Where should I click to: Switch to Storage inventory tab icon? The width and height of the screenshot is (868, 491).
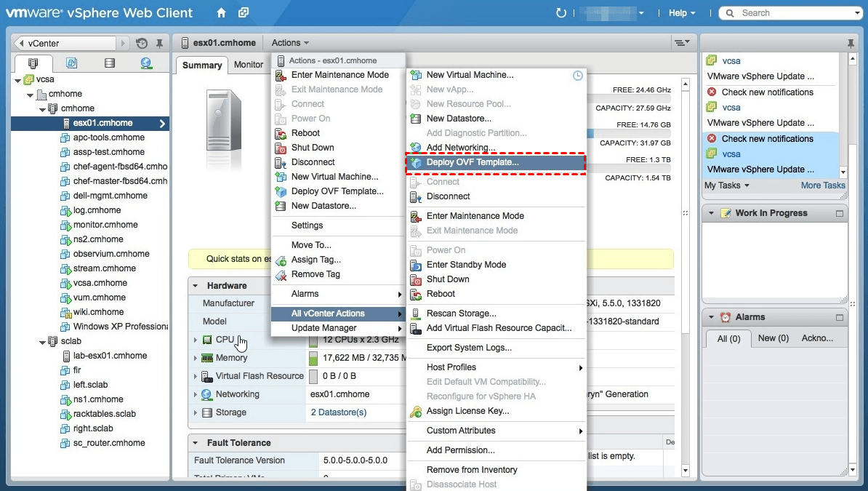click(110, 63)
